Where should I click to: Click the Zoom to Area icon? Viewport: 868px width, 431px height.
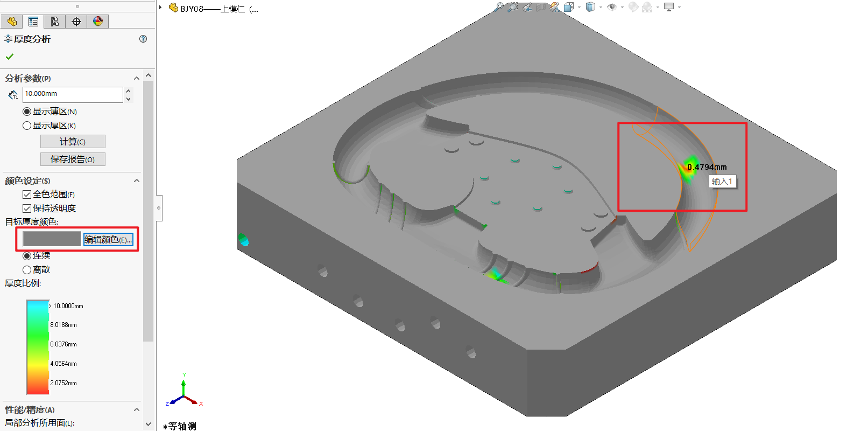(x=513, y=7)
